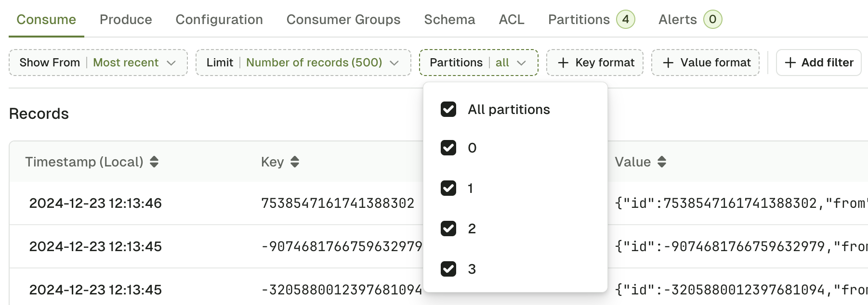Screen dimensions: 868x305
Task: Click the Add filter button
Action: [819, 63]
